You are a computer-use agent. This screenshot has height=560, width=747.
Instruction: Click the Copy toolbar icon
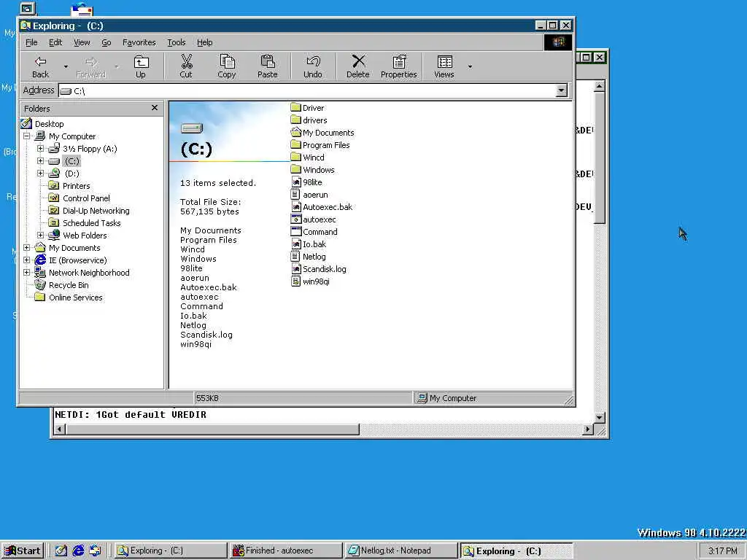(x=227, y=66)
